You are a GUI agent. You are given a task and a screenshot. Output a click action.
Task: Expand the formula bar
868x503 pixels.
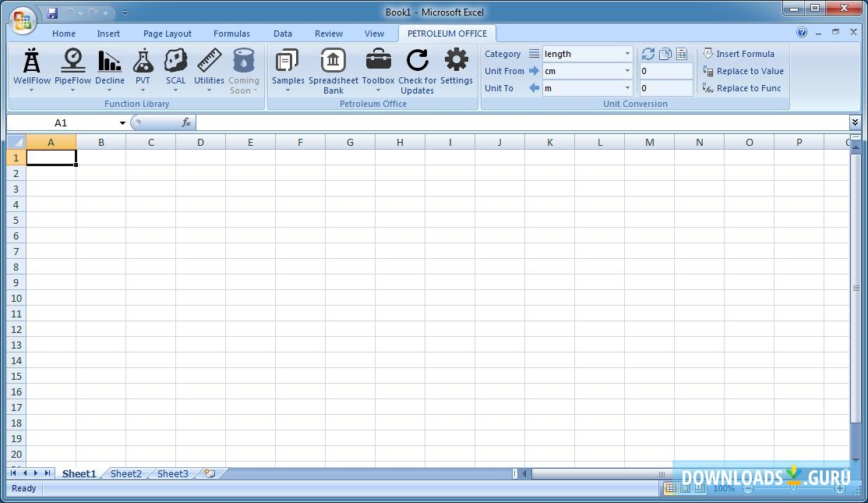[x=856, y=122]
